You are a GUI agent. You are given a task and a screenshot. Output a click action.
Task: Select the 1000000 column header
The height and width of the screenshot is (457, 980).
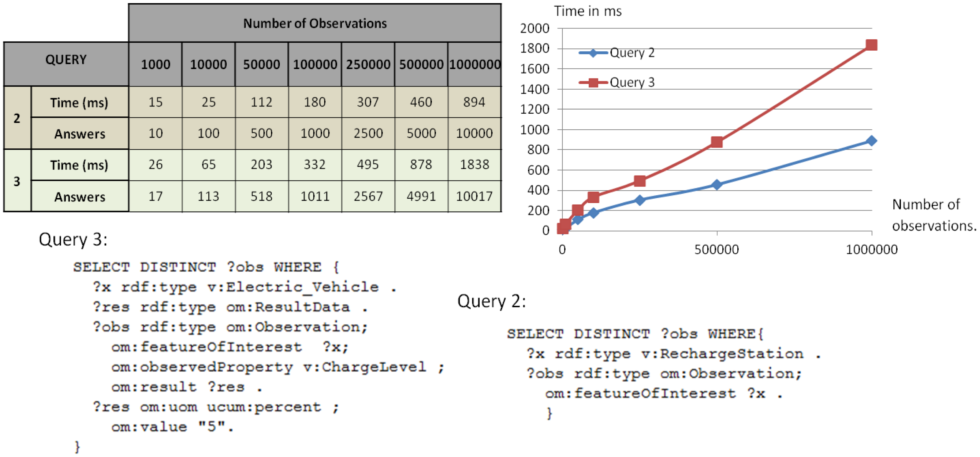[x=474, y=64]
